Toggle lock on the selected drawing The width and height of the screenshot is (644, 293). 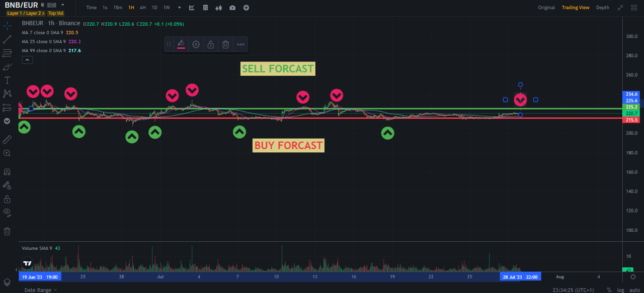click(211, 44)
